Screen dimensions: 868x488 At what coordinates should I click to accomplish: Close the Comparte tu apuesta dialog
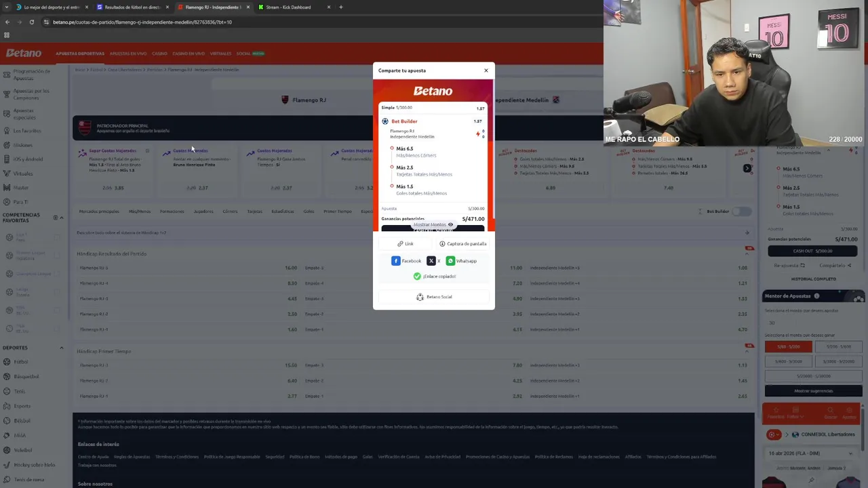[486, 70]
